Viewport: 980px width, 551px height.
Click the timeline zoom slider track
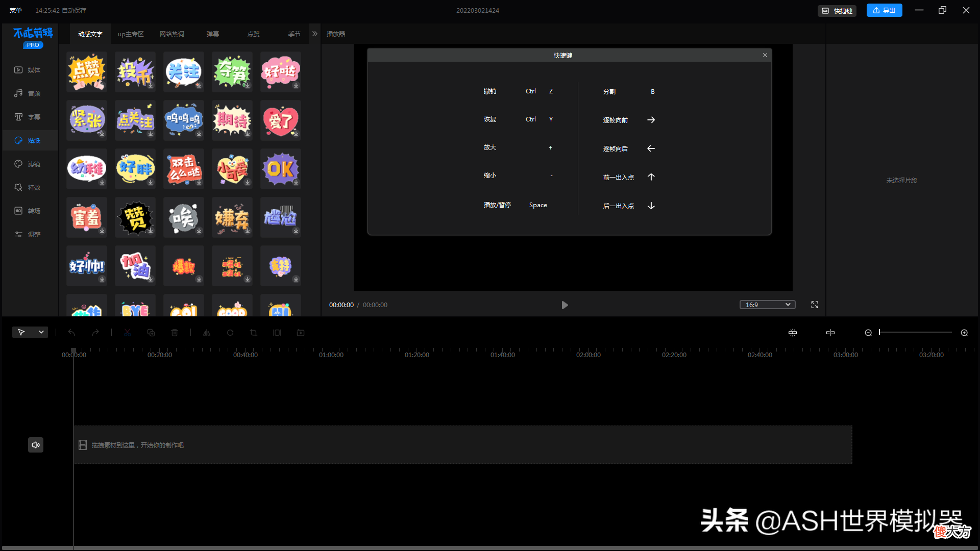[x=916, y=333]
